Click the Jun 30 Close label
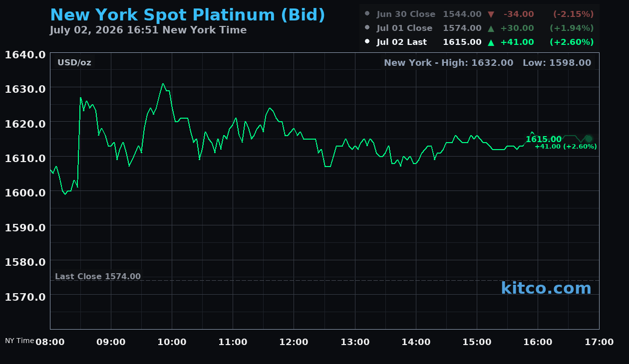 click(x=406, y=14)
